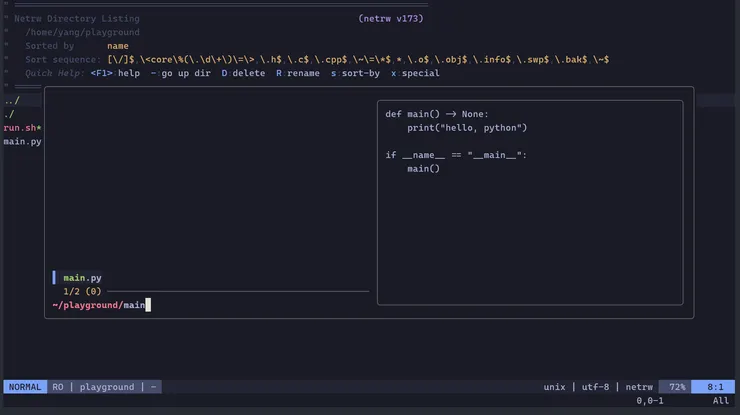Open the parent directory entry ../
The image size is (740, 415).
pyautogui.click(x=12, y=101)
